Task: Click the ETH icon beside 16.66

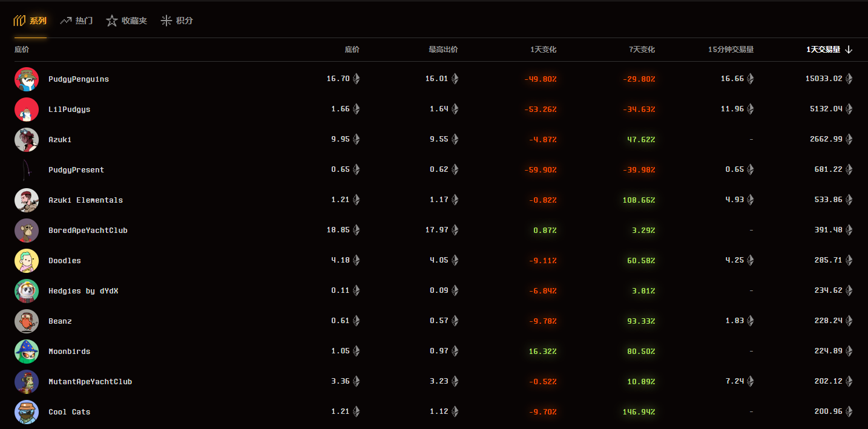Action: pos(750,79)
